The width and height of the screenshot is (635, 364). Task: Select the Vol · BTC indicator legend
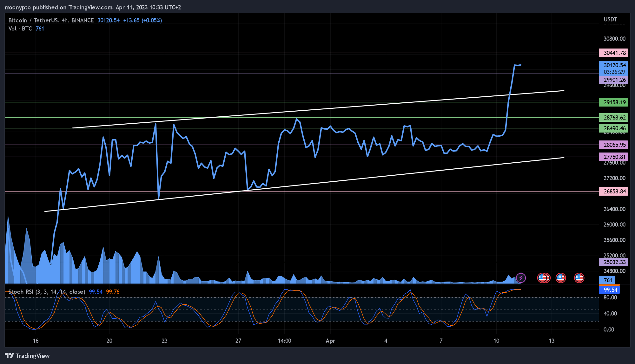click(20, 29)
